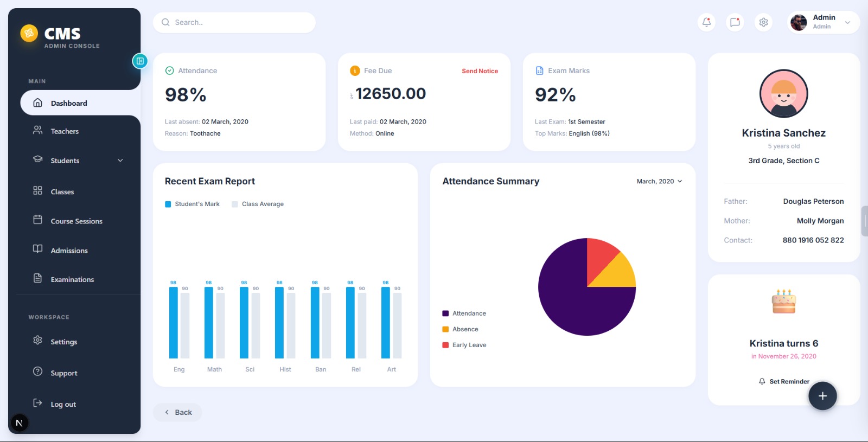Collapse sidebar using teal toggle button
Screen dimensions: 868x442
point(140,61)
